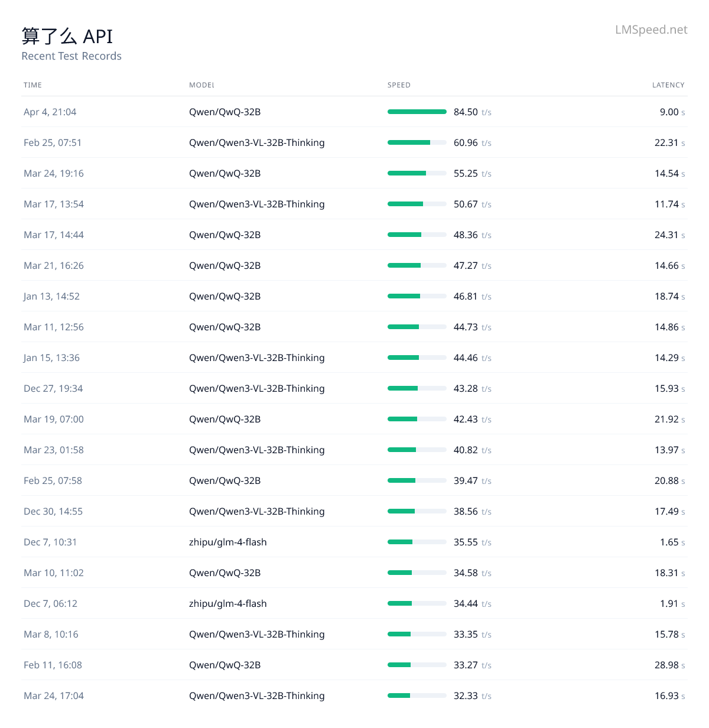This screenshot has width=709, height=728.
Task: Click the 算了么 API heading
Action: pos(67,36)
